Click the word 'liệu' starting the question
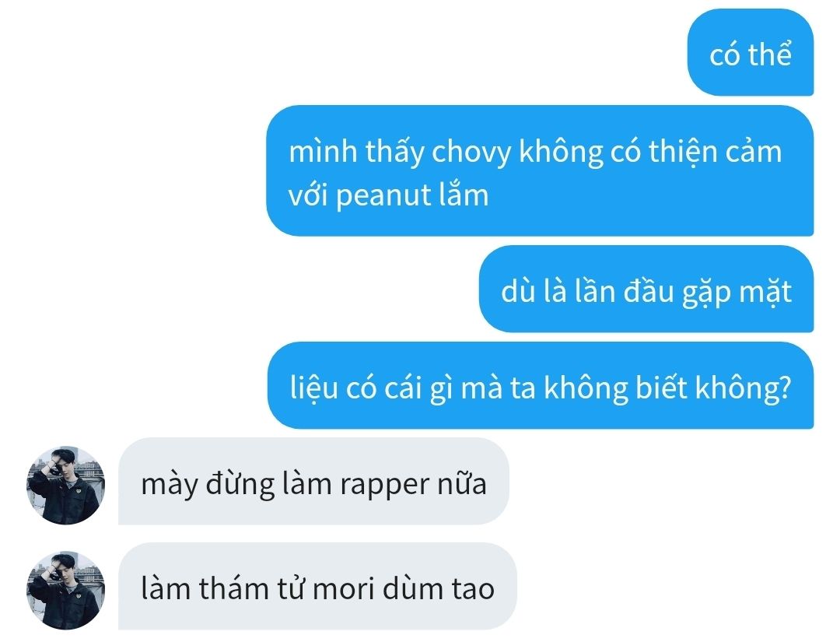This screenshot has height=642, width=840. (314, 388)
